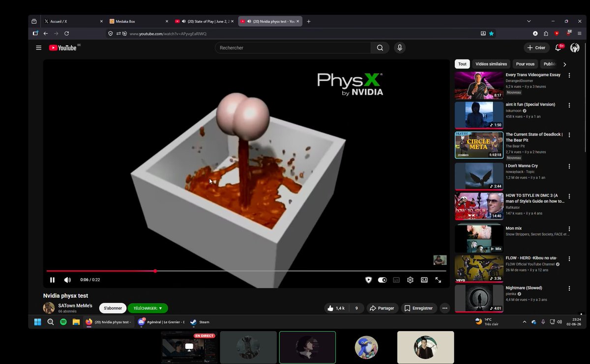Enter fullscreen mode
This screenshot has height=364, width=590.
(x=438, y=280)
